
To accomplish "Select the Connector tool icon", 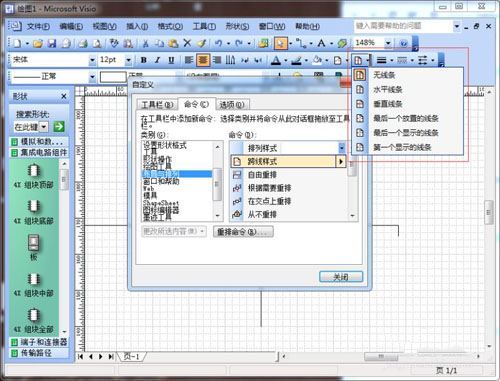I will (x=301, y=43).
